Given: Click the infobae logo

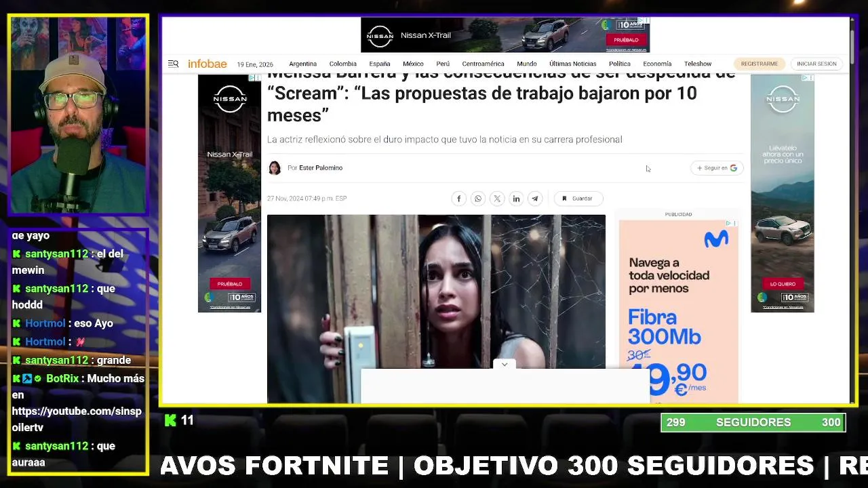Looking at the screenshot, I should (208, 64).
